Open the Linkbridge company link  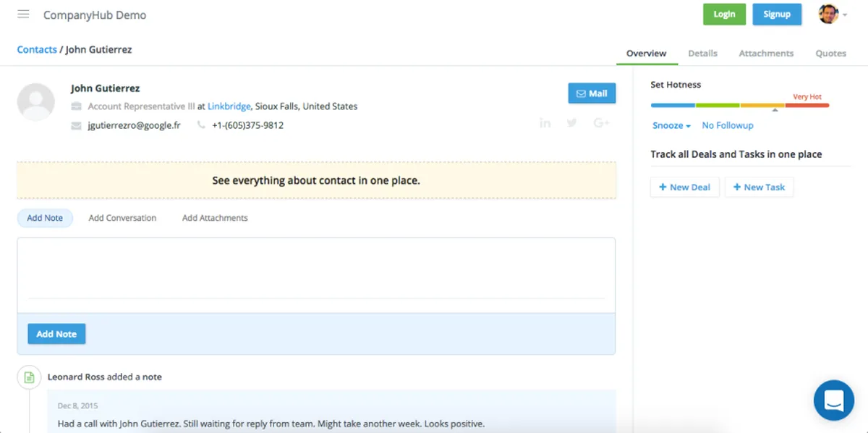point(229,106)
